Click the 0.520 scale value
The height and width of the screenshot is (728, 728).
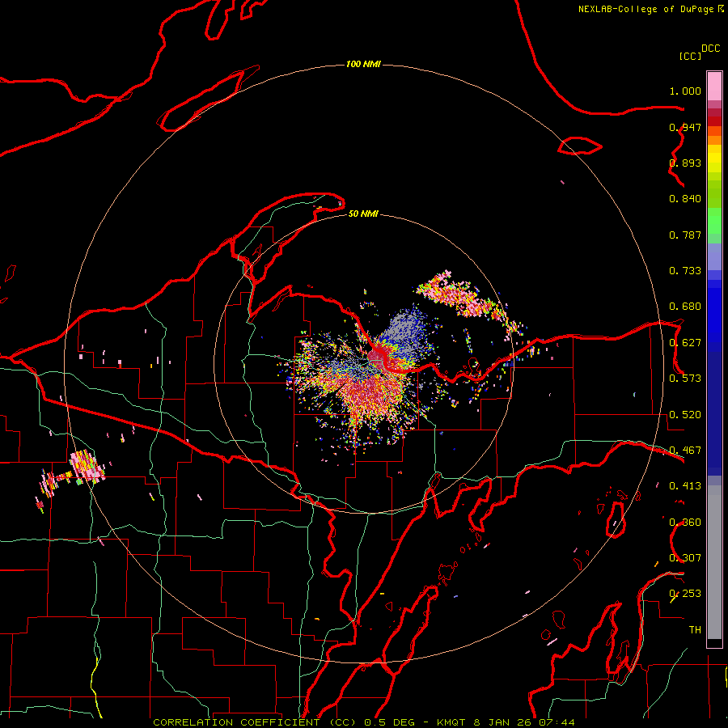coord(685,415)
